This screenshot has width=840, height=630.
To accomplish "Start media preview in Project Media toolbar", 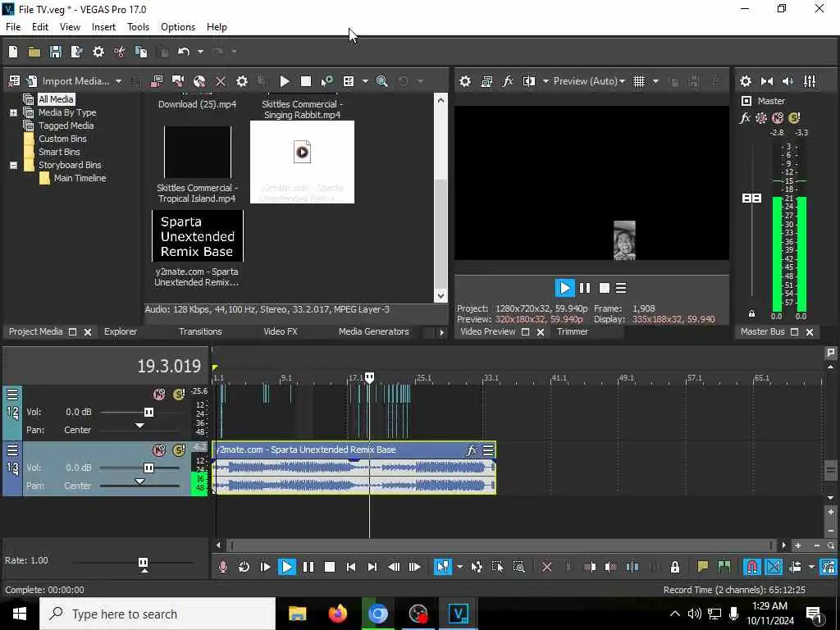I will pos(285,81).
